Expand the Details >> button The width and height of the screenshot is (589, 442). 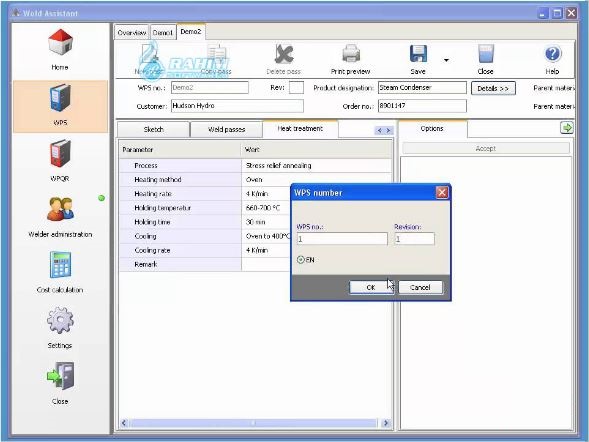pos(493,88)
